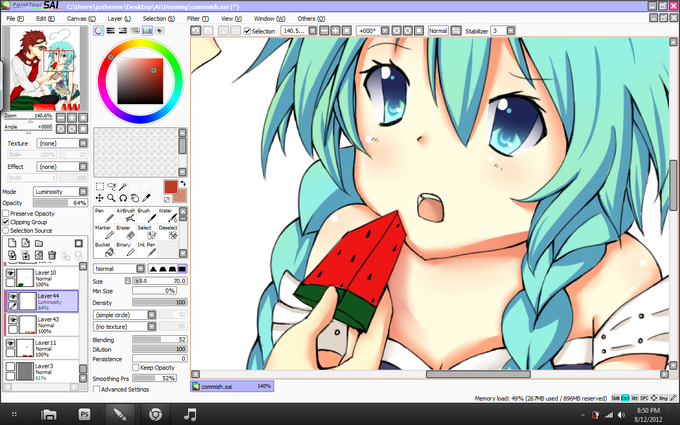
Task: Click the navigator thumbnail preview
Action: tap(45, 68)
